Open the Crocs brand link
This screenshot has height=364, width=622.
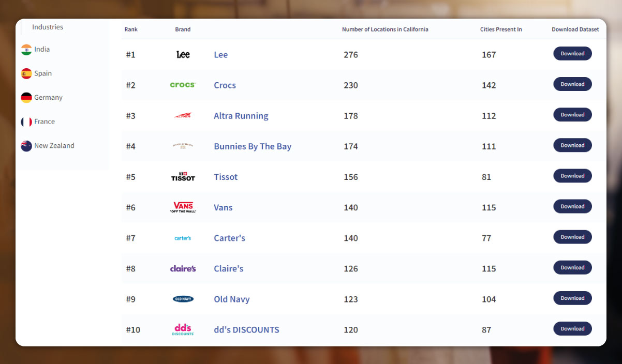coord(225,85)
